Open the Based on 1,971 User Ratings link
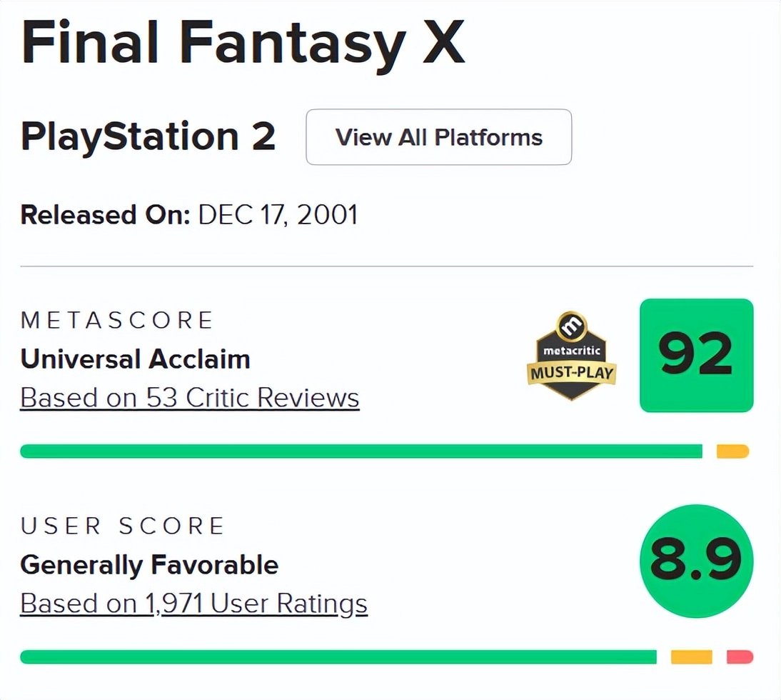 (193, 604)
